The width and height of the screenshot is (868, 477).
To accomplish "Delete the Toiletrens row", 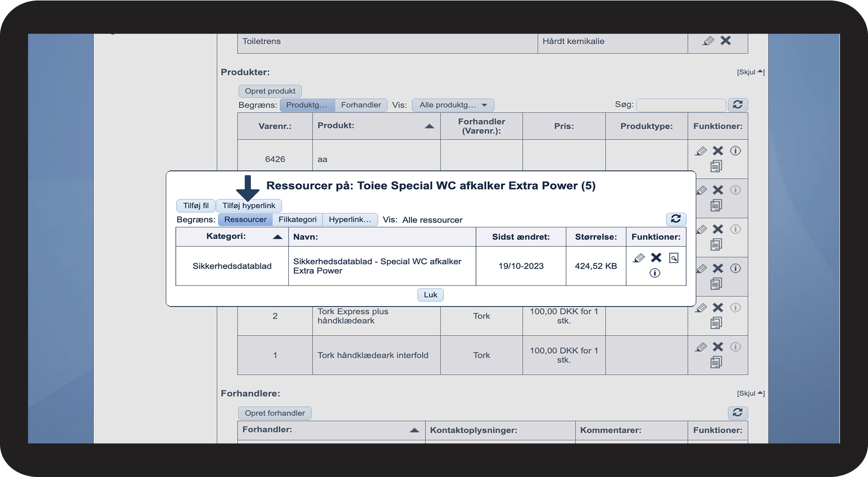I will 726,41.
